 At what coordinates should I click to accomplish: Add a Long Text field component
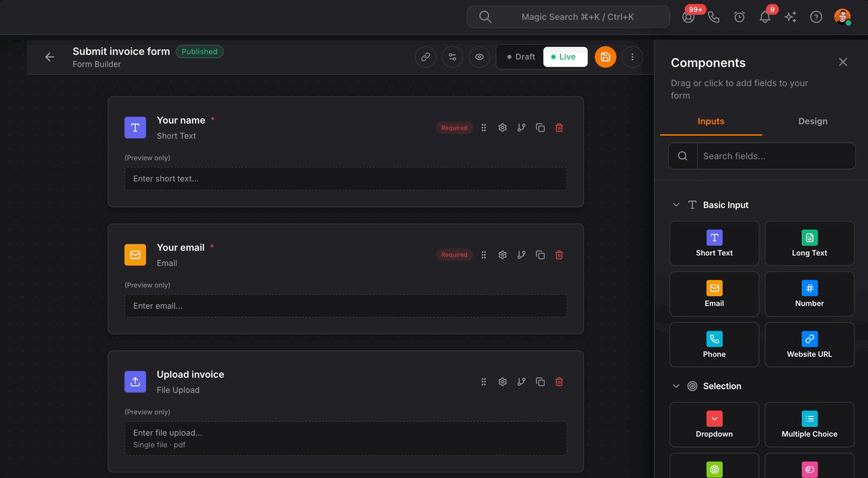pyautogui.click(x=809, y=243)
